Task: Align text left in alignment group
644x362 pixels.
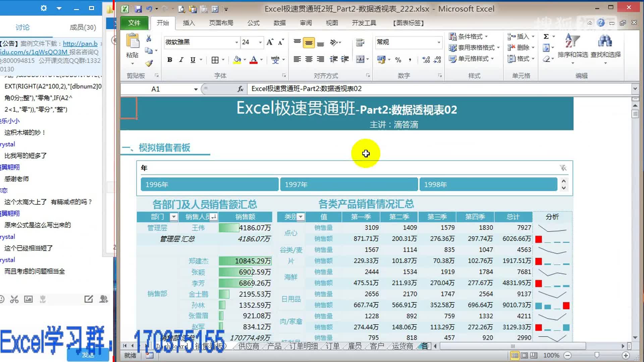Action: 297,59
